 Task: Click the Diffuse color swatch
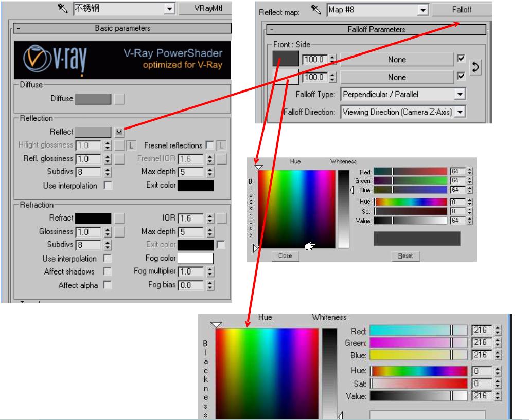pyautogui.click(x=93, y=99)
